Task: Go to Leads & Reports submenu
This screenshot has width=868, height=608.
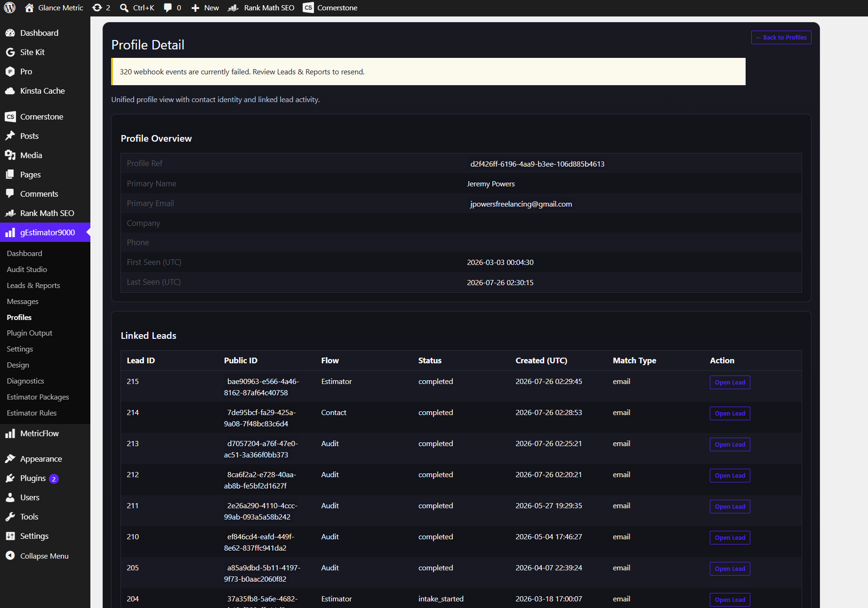Action: [33, 285]
